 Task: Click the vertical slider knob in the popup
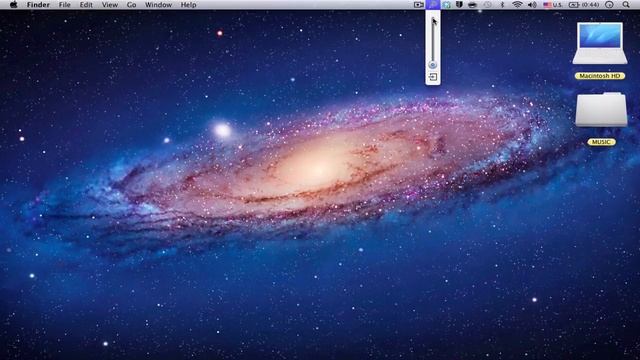pos(433,64)
